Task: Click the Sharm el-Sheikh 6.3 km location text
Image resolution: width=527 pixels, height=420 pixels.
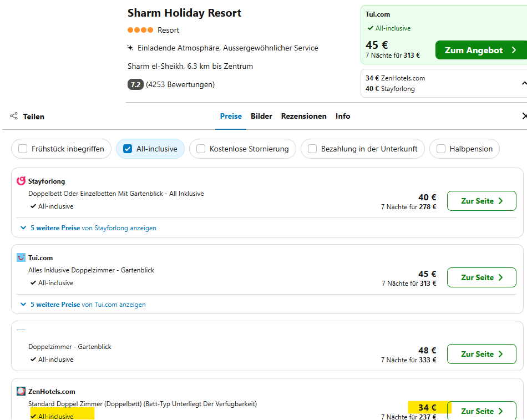Action: [190, 66]
